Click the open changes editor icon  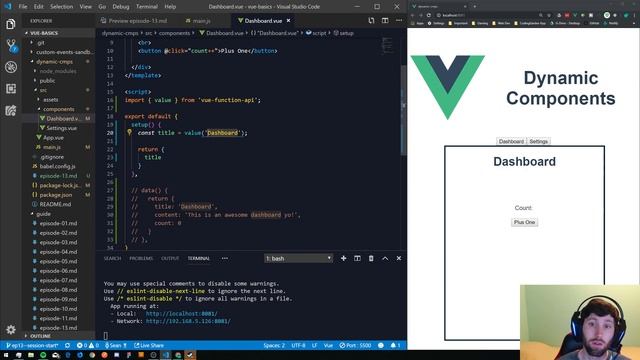point(371,20)
